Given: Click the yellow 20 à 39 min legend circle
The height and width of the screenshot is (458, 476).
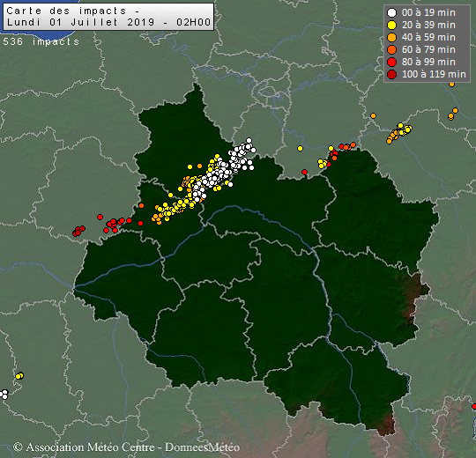Looking at the screenshot, I should tap(392, 26).
